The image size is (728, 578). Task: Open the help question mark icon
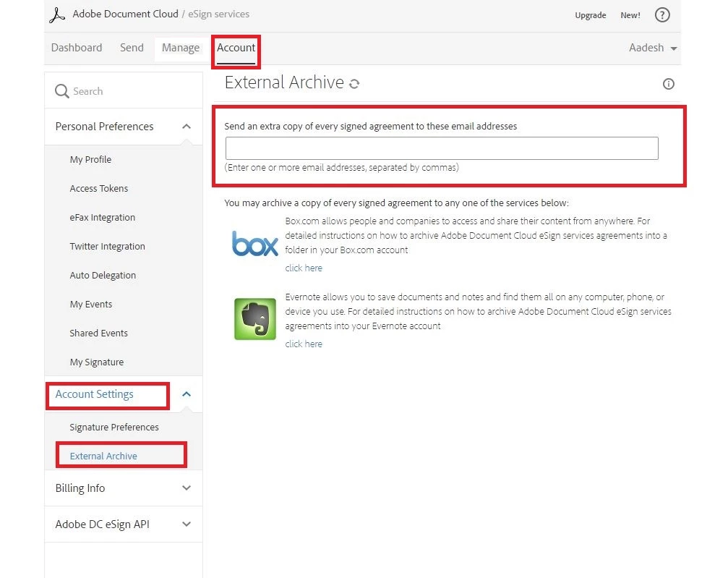point(662,15)
